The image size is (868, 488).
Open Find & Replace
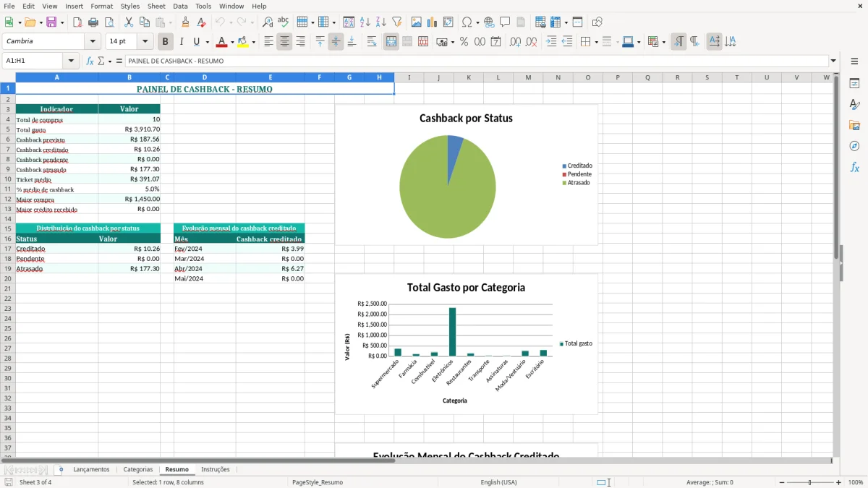(268, 22)
